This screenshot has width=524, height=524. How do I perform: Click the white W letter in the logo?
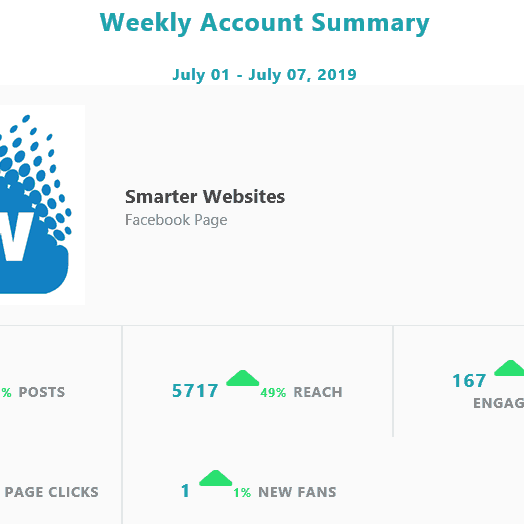pyautogui.click(x=15, y=236)
